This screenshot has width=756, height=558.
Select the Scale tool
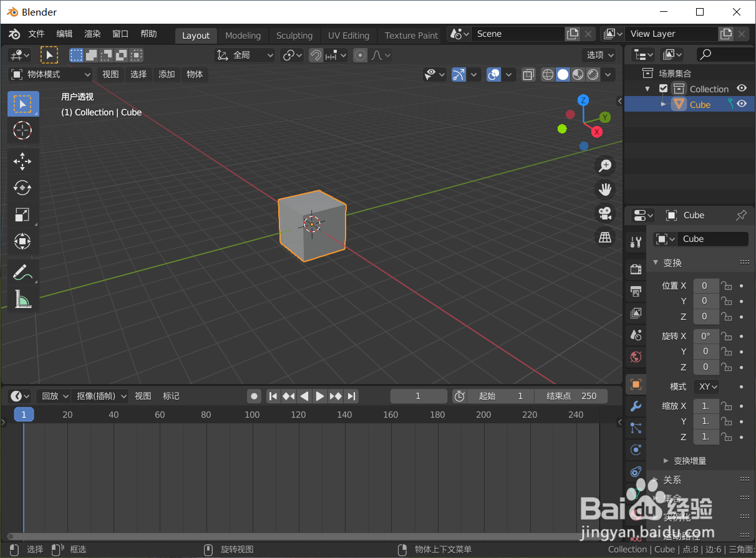coord(23,214)
